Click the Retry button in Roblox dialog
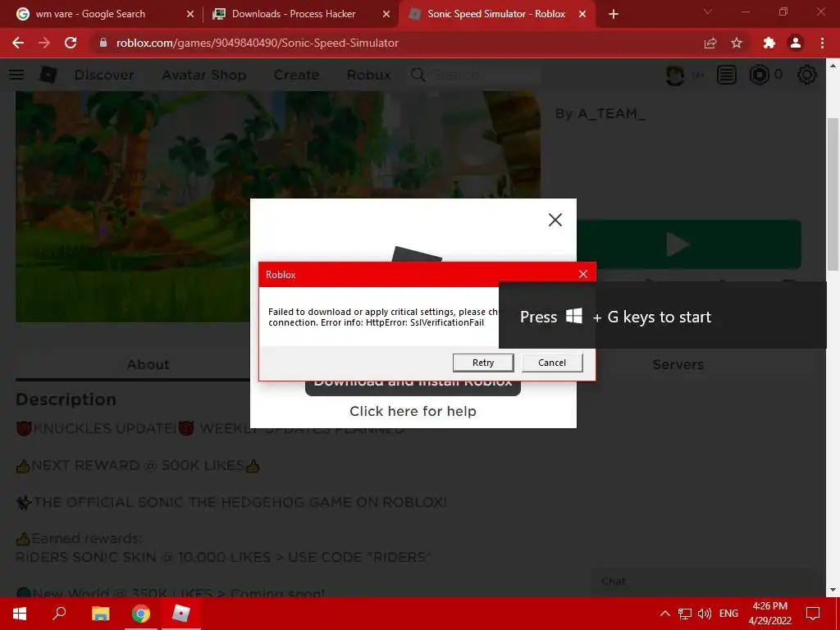 tap(482, 363)
